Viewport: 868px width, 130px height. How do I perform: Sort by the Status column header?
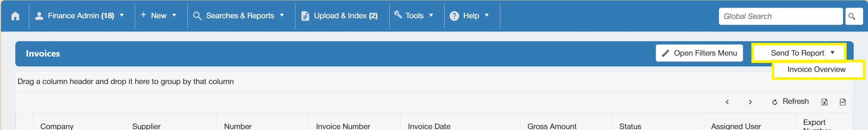pos(630,126)
